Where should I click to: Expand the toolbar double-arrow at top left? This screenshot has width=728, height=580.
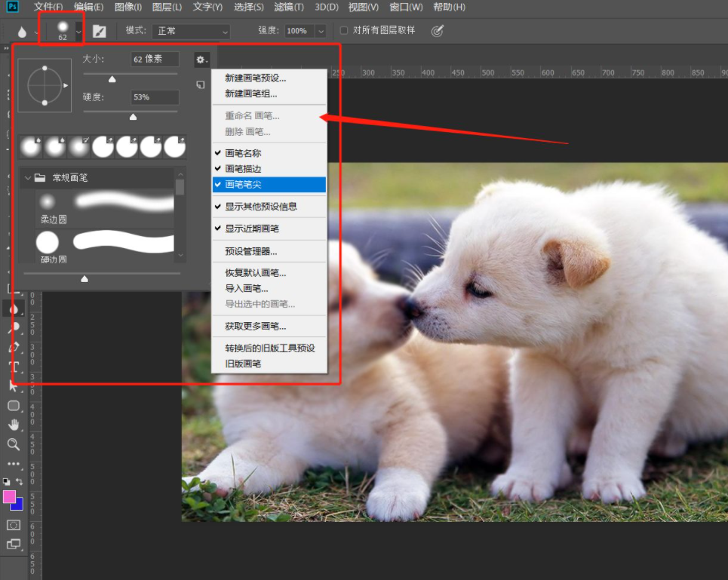[7, 48]
